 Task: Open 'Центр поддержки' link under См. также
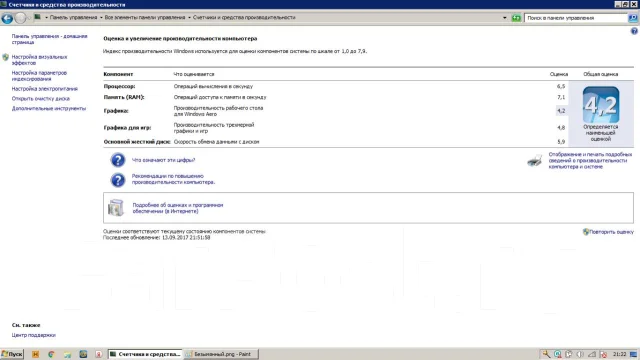pyautogui.click(x=33, y=335)
